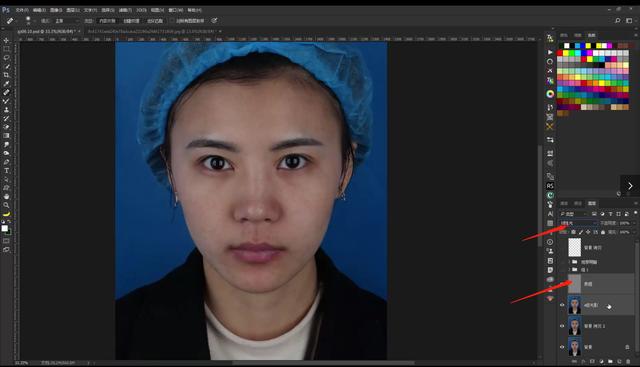Select the Eyedropper tool
The height and width of the screenshot is (367, 640).
(6, 84)
